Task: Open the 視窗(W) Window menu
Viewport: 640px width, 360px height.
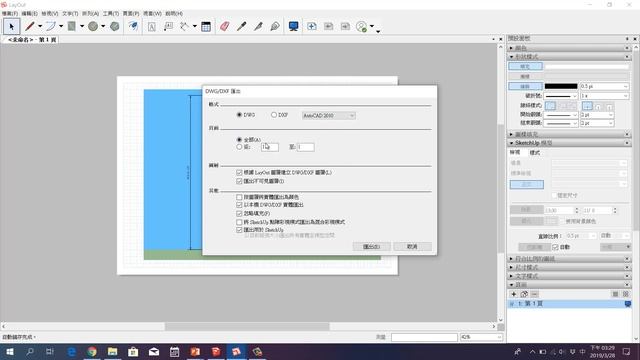Action: point(152,13)
